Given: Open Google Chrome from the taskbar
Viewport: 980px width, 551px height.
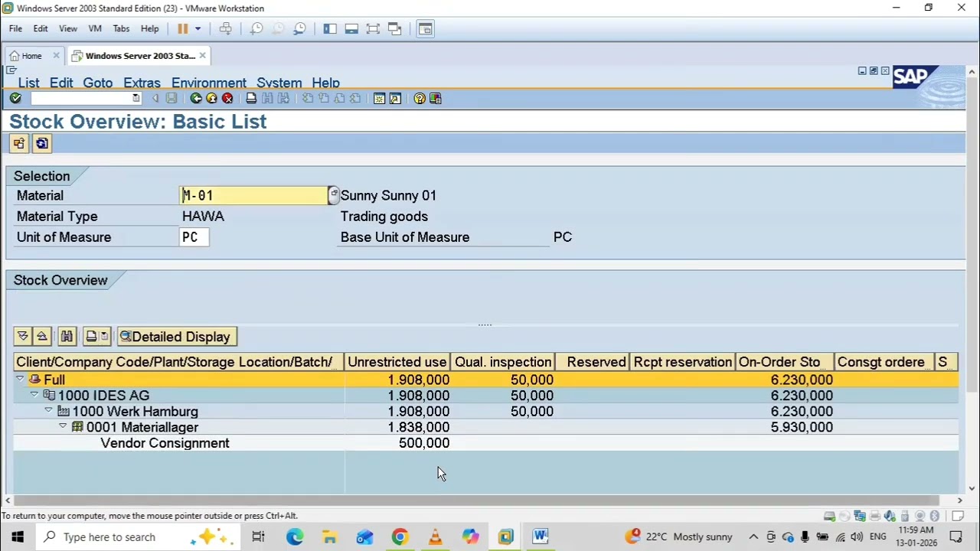Looking at the screenshot, I should (400, 536).
